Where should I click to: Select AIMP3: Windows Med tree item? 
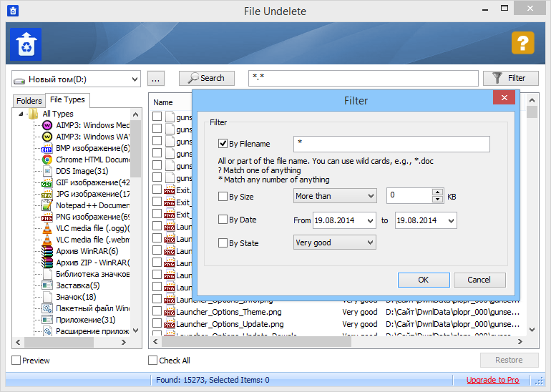click(x=93, y=125)
